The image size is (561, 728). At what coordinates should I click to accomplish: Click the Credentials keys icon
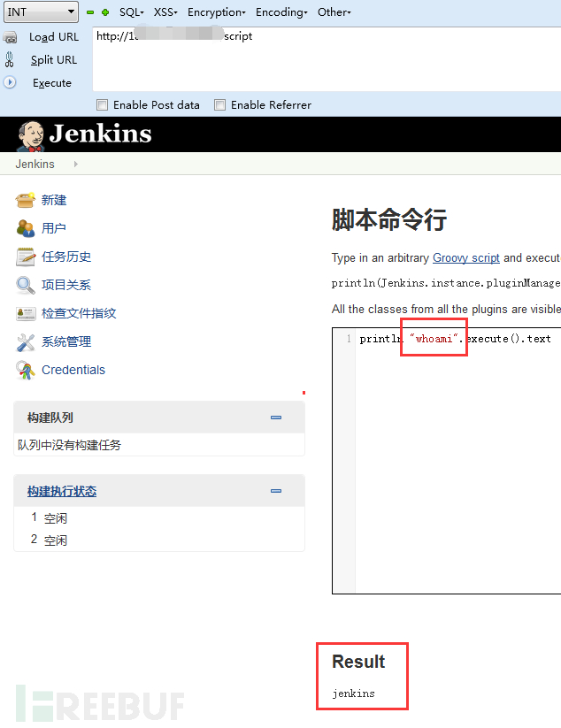[x=25, y=370]
